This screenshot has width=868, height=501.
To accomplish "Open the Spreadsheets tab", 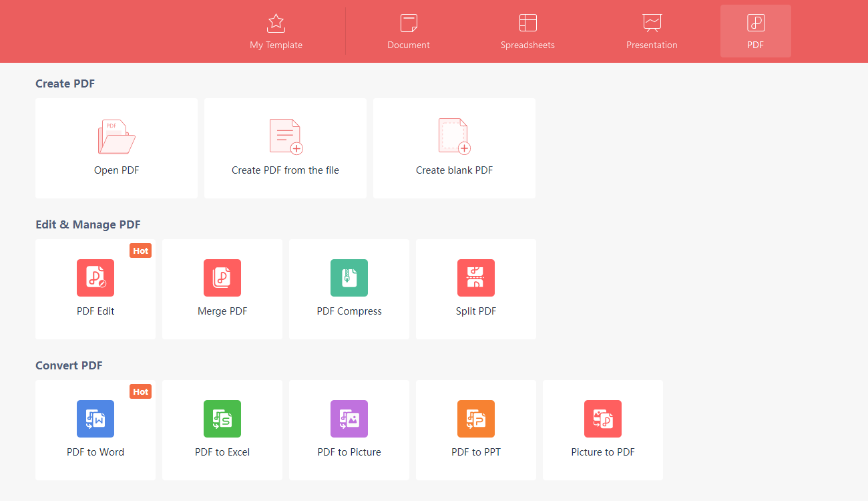I will [x=527, y=31].
